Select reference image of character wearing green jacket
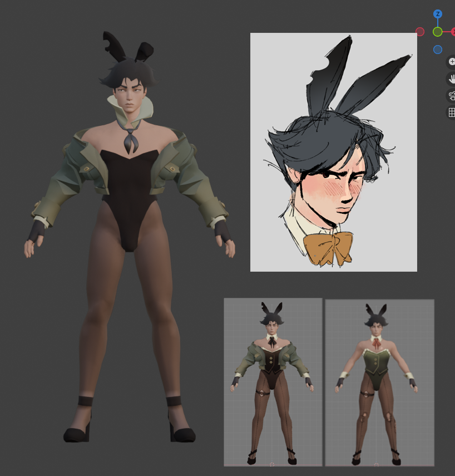The image size is (455, 476). point(273,382)
